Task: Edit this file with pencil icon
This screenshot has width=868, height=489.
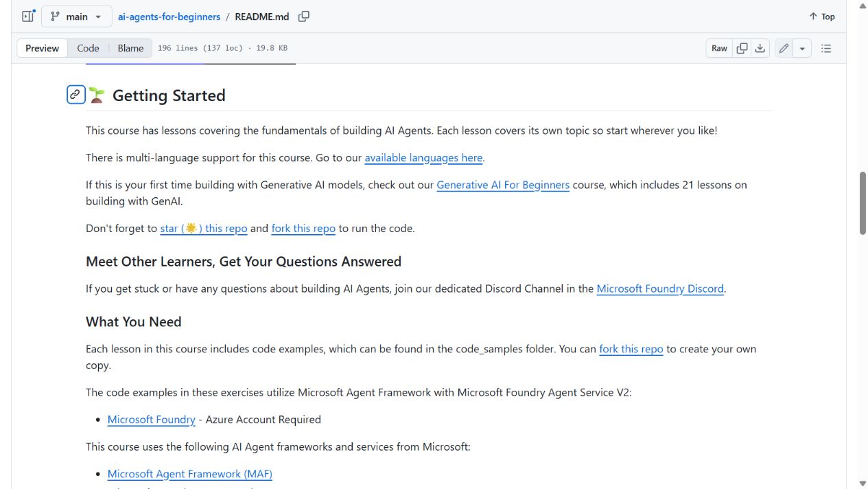Action: (784, 48)
